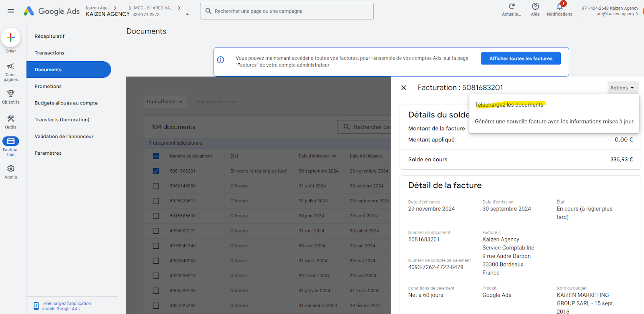Click the top search field

pyautogui.click(x=287, y=11)
